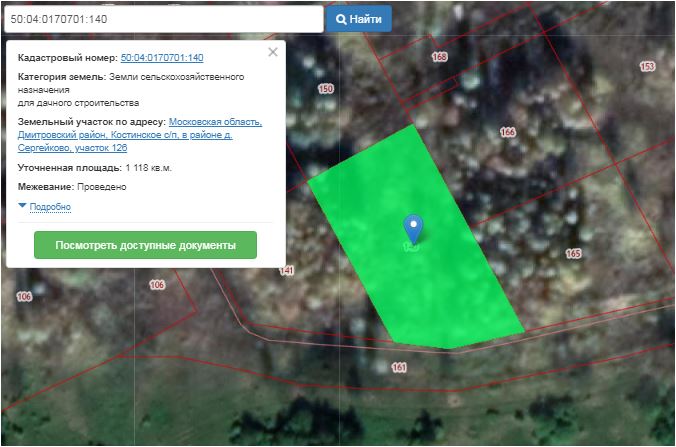This screenshot has width=676, height=447.
Task: Click the triangle arrow beside Подробно
Action: point(22,206)
